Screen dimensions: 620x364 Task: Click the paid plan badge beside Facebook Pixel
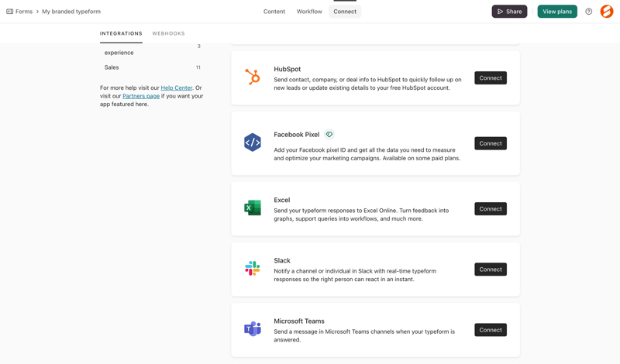[329, 135]
